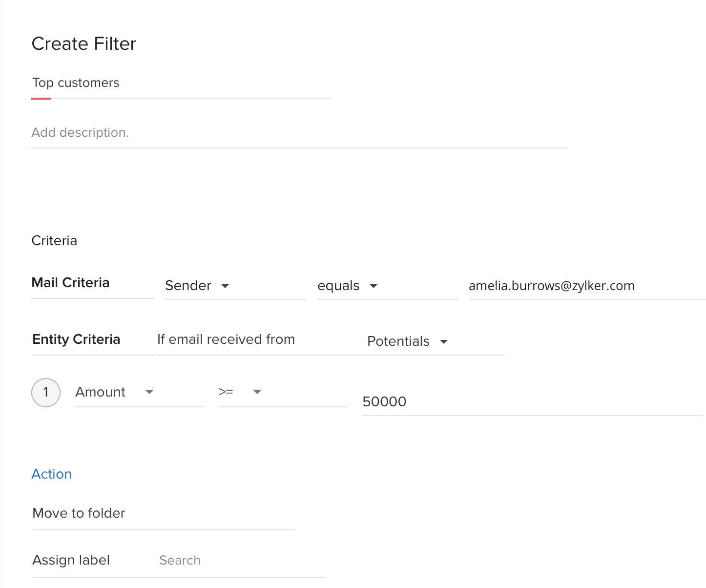
Task: Open the Sender field dropdown
Action: point(188,286)
